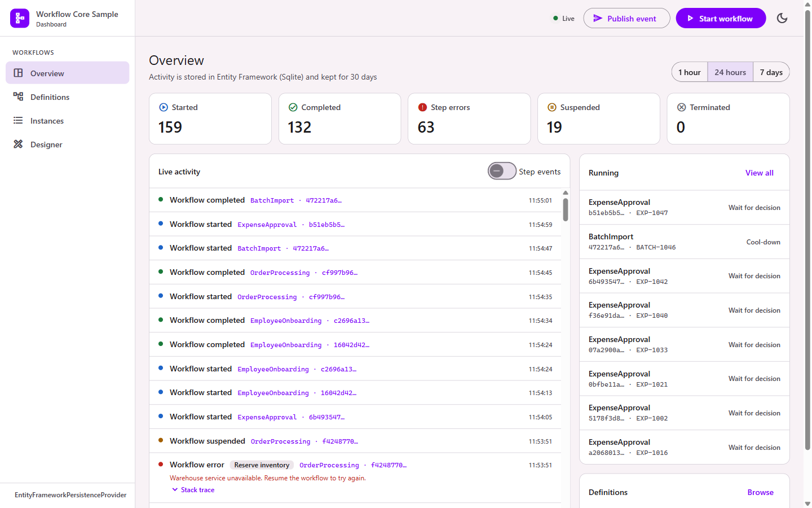This screenshot has width=812, height=508.
Task: Open View all running workflows link
Action: (x=759, y=173)
